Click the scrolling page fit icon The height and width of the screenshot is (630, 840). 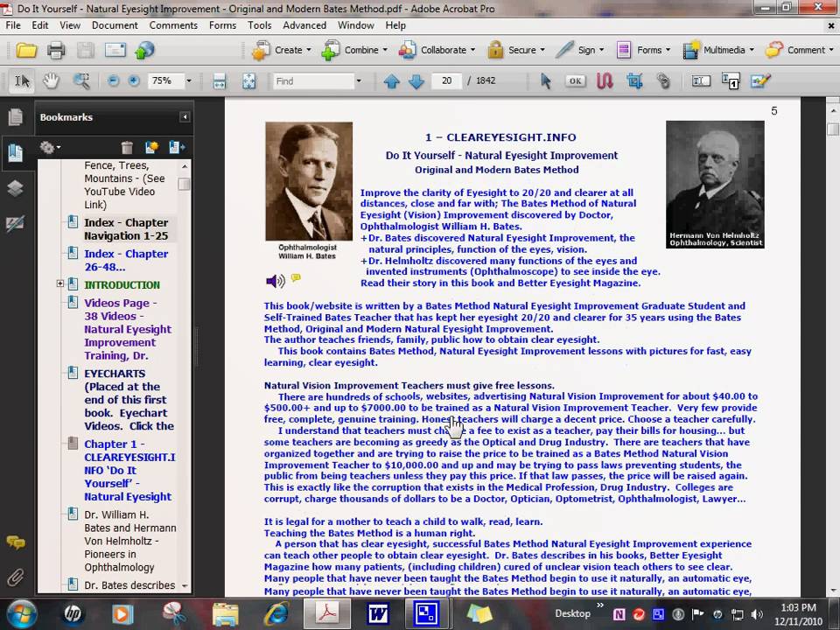coord(220,81)
